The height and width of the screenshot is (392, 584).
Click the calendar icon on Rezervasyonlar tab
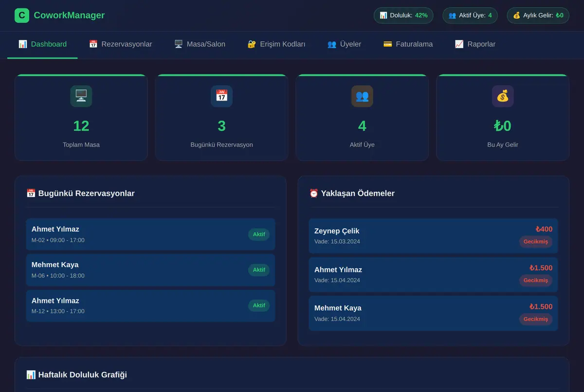point(93,44)
